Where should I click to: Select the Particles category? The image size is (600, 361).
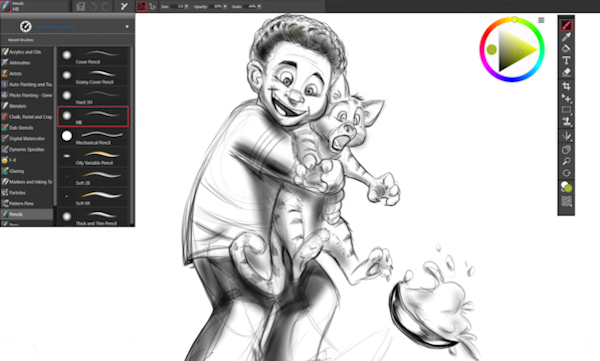click(27, 193)
